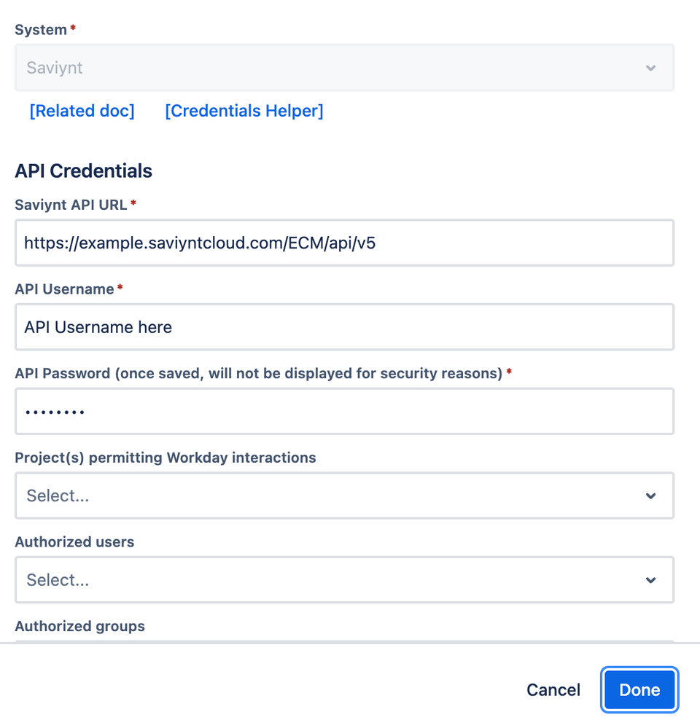
Task: Click chevron arrow of Authorized users select
Action: click(x=650, y=580)
